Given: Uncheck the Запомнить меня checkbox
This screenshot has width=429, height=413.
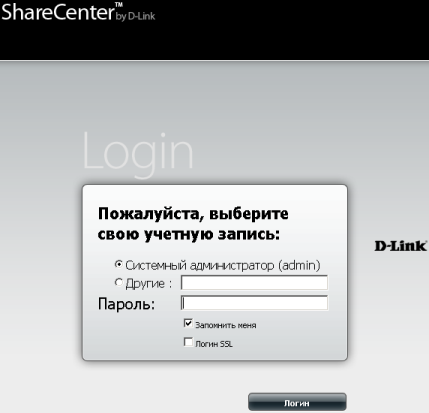Looking at the screenshot, I should point(188,323).
